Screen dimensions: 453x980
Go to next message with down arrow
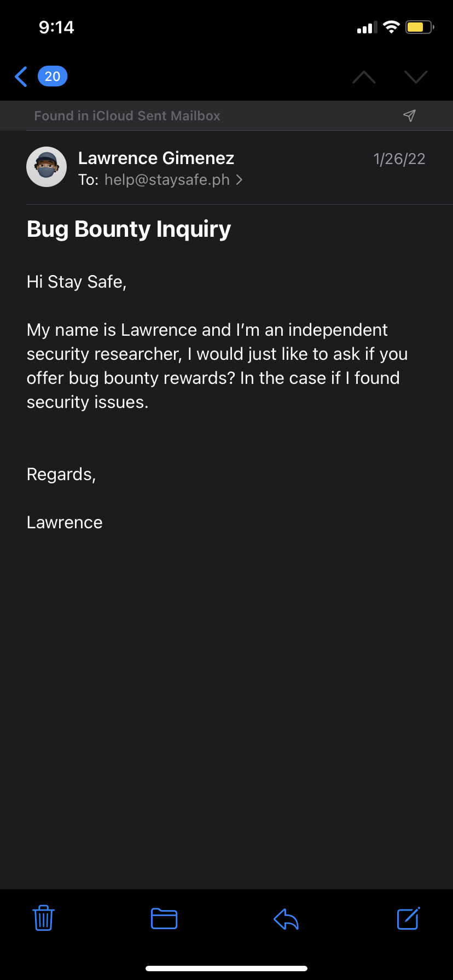(x=416, y=77)
